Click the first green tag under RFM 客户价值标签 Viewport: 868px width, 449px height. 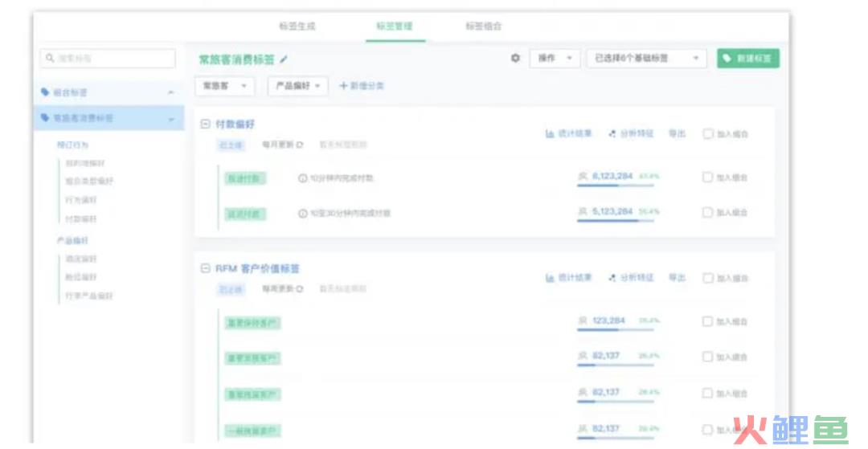pos(252,323)
